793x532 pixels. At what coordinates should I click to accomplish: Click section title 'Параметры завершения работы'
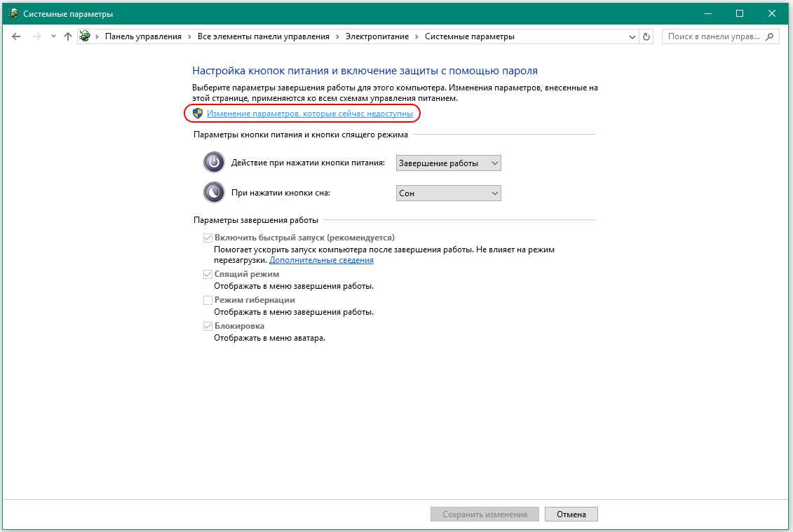[x=256, y=220]
